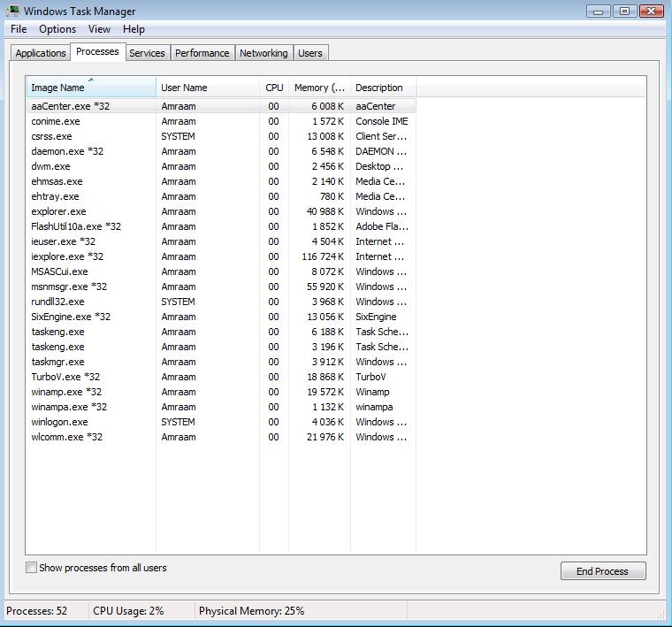Select the daemon.exe *32 process
This screenshot has width=672, height=627.
(x=221, y=151)
